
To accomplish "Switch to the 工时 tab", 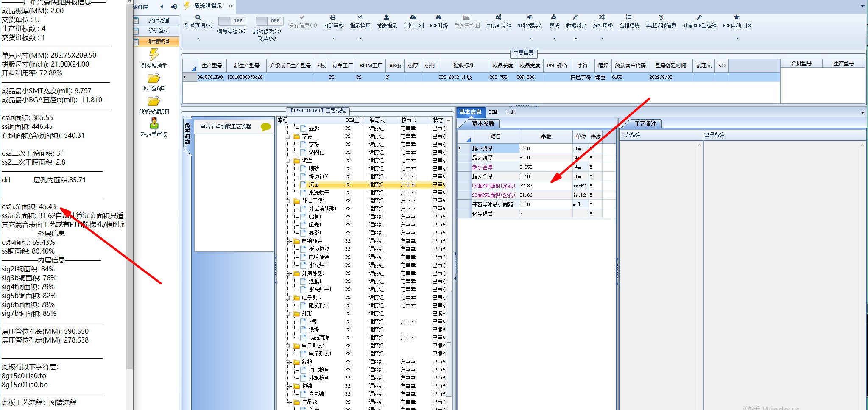I will point(511,112).
